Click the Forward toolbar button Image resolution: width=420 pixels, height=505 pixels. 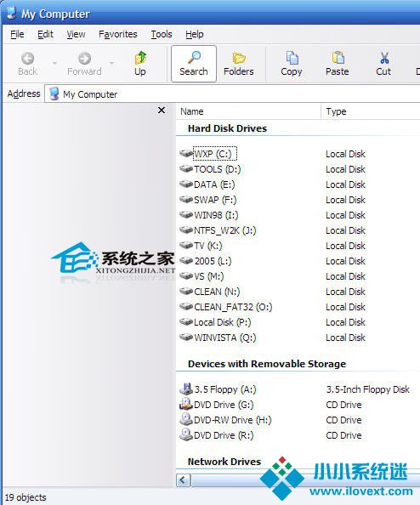pos(84,64)
